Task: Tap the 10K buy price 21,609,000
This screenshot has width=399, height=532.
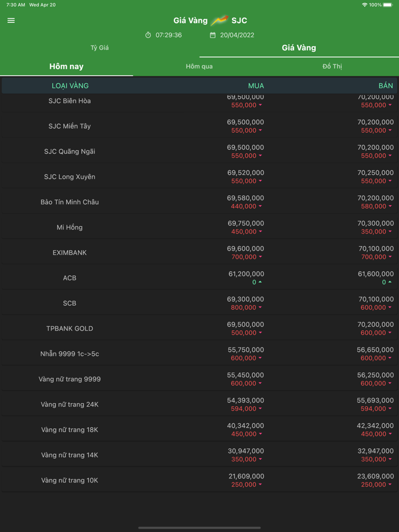Action: (x=246, y=476)
